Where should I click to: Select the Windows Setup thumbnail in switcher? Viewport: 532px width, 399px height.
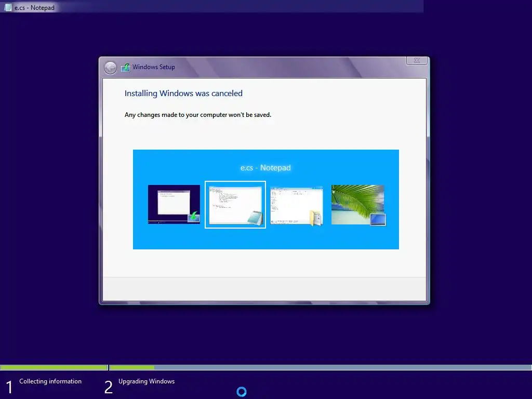point(174,204)
